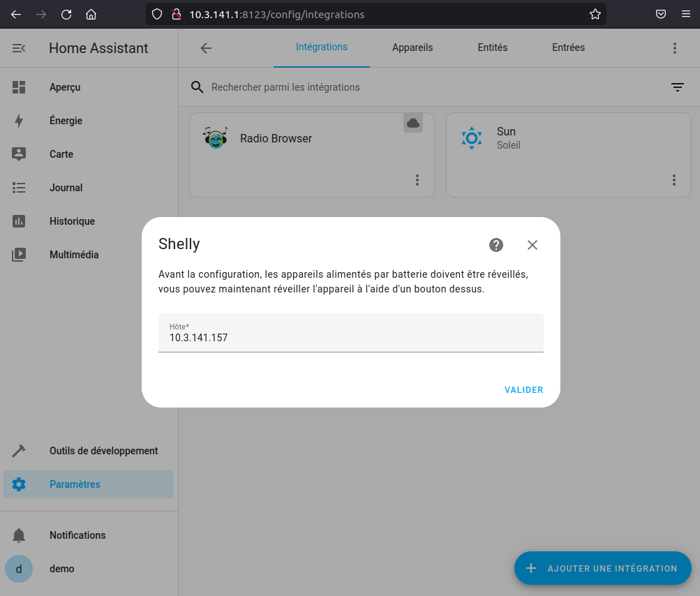This screenshot has width=700, height=596.
Task: Open the Sun integration options menu
Action: [x=674, y=180]
